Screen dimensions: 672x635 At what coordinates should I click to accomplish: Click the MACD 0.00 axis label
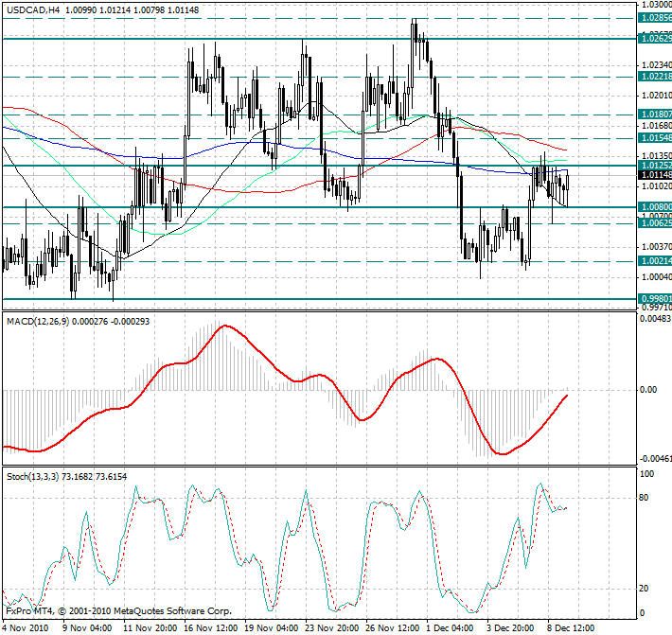click(x=649, y=389)
